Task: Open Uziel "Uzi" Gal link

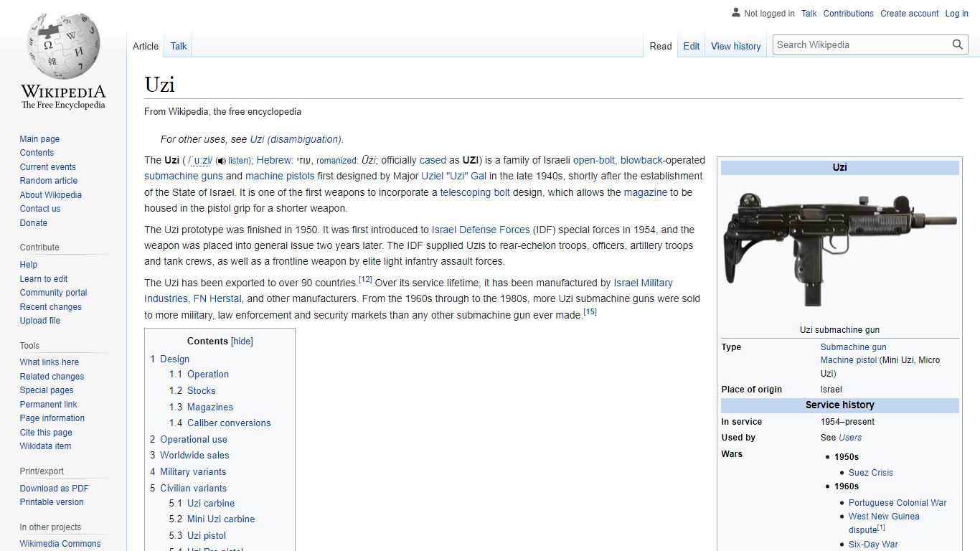Action: (453, 176)
